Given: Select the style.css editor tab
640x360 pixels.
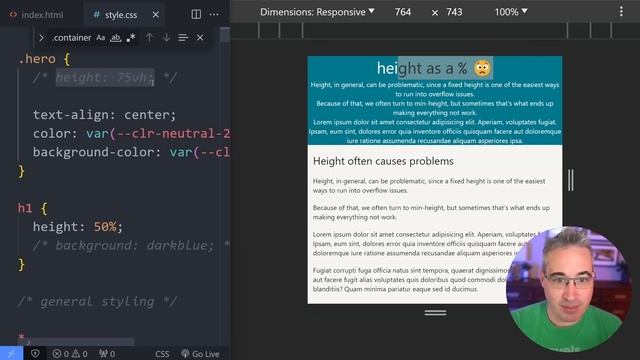Looking at the screenshot, I should coord(120,15).
